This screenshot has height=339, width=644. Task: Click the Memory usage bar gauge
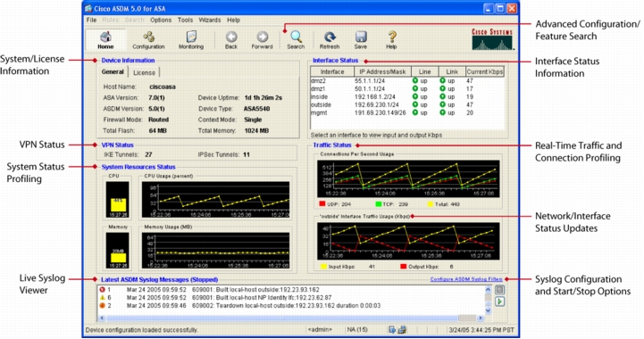point(118,251)
